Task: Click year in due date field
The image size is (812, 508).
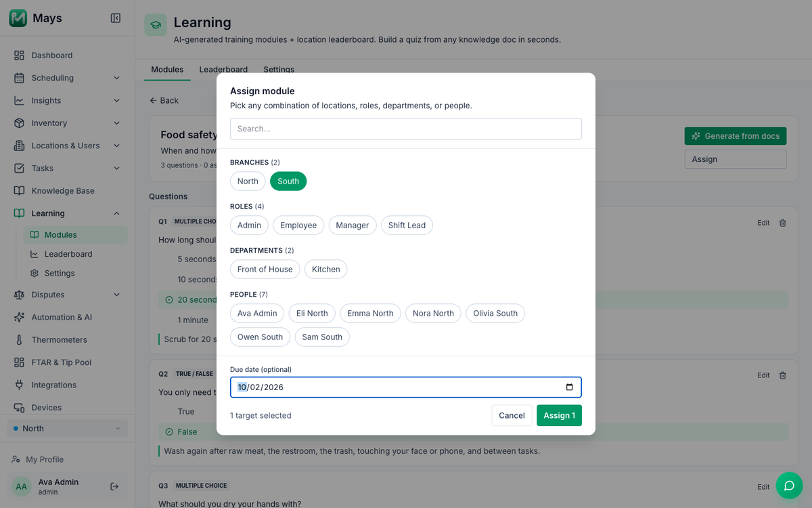Action: point(273,387)
